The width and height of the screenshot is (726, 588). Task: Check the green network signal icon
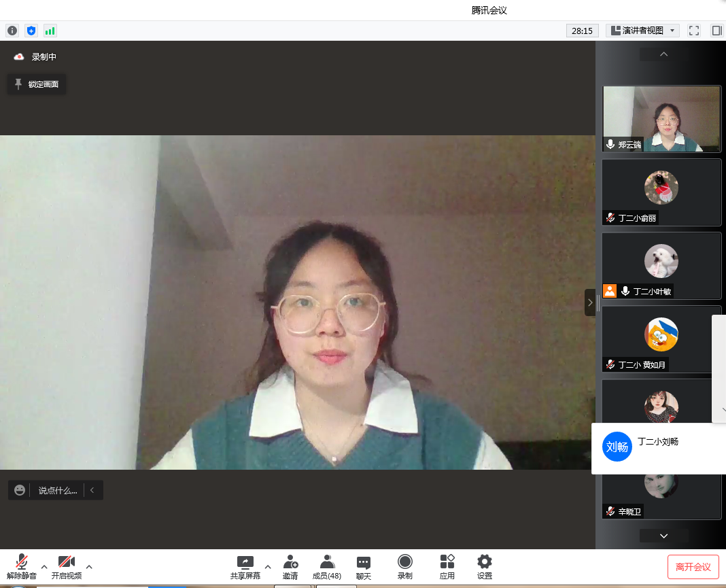(x=50, y=31)
